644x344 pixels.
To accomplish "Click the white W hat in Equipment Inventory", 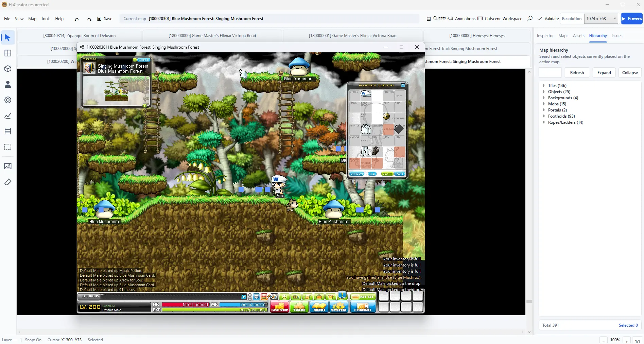I will point(366,93).
